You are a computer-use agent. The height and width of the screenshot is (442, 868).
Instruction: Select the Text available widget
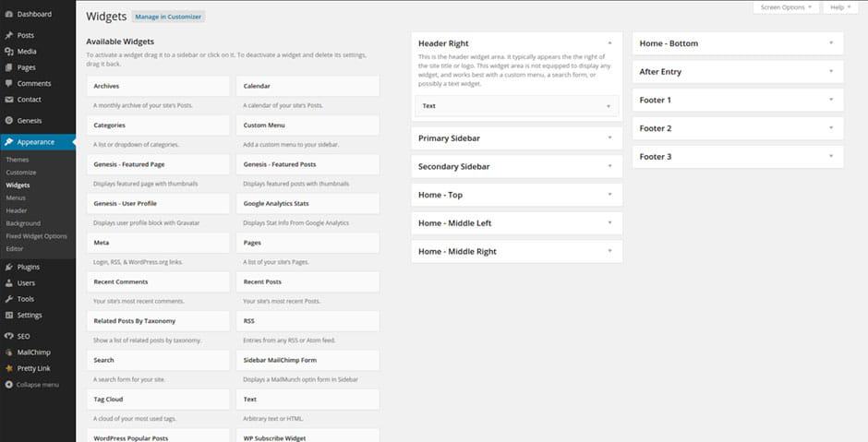(307, 400)
